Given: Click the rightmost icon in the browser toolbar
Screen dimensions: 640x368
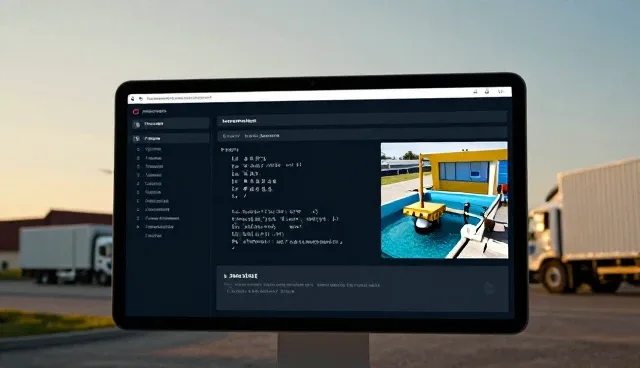Looking at the screenshot, I should 501,91.
